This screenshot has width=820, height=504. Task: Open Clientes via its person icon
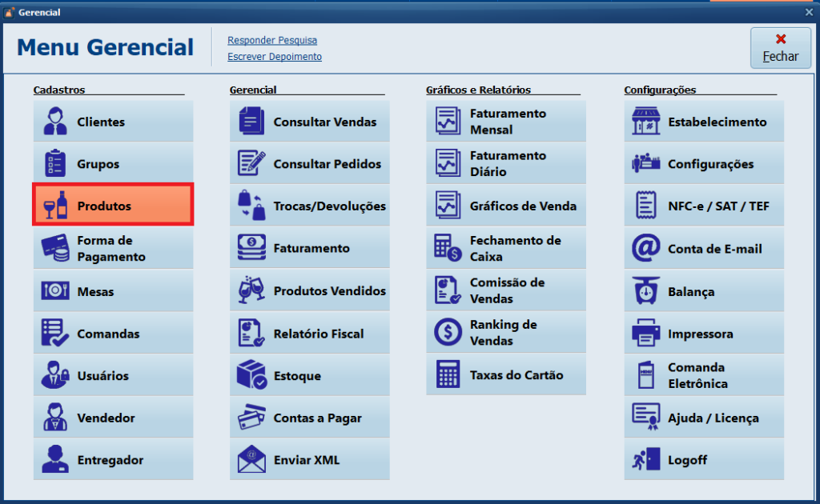(55, 122)
